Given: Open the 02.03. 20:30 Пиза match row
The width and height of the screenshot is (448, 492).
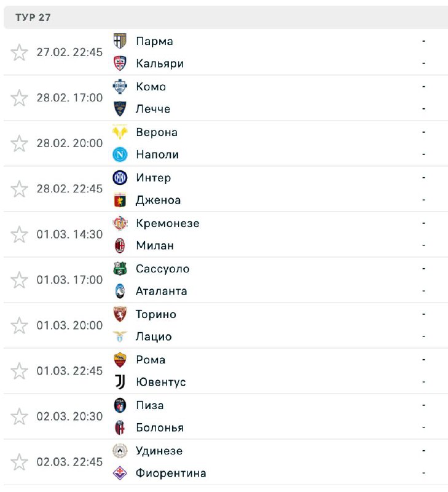Looking at the screenshot, I should 69,416.
